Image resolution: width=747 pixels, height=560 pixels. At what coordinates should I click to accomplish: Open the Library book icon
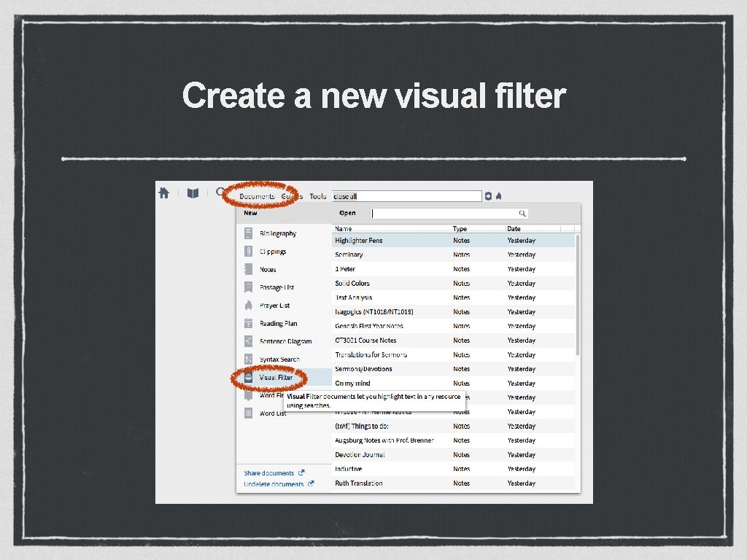coord(193,193)
